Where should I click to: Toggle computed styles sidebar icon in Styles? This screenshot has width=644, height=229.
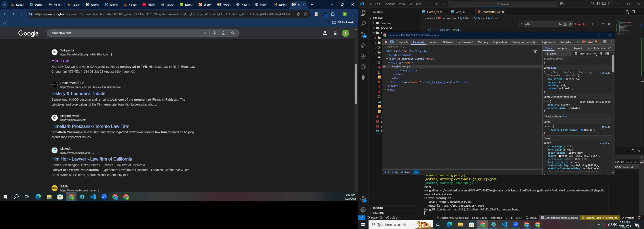[607, 54]
